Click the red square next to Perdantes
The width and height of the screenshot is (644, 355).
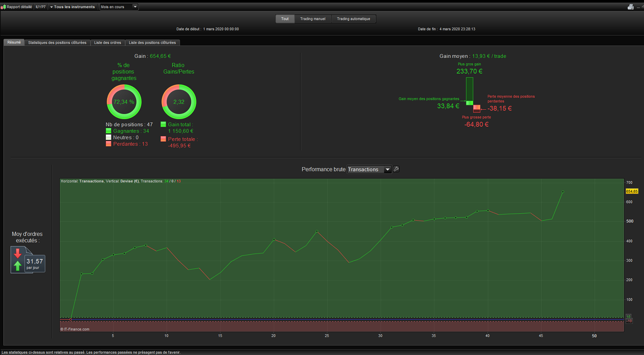(x=108, y=144)
